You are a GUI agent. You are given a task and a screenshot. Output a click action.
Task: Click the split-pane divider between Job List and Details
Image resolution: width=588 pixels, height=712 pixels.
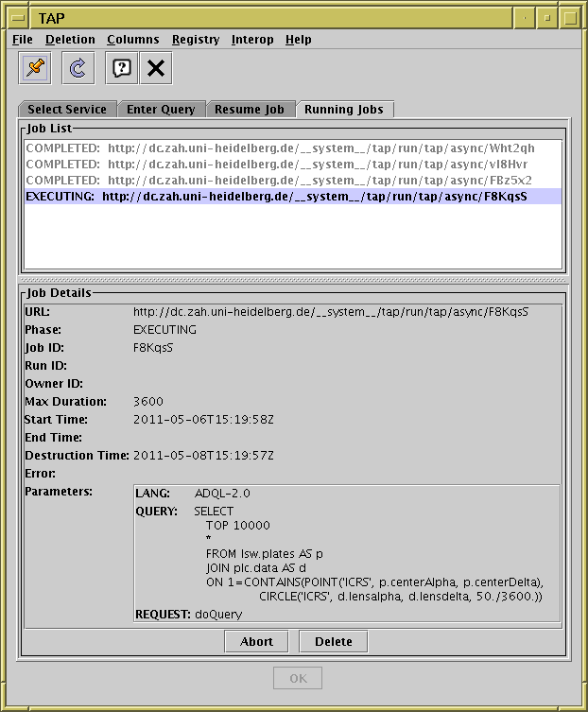tap(293, 280)
